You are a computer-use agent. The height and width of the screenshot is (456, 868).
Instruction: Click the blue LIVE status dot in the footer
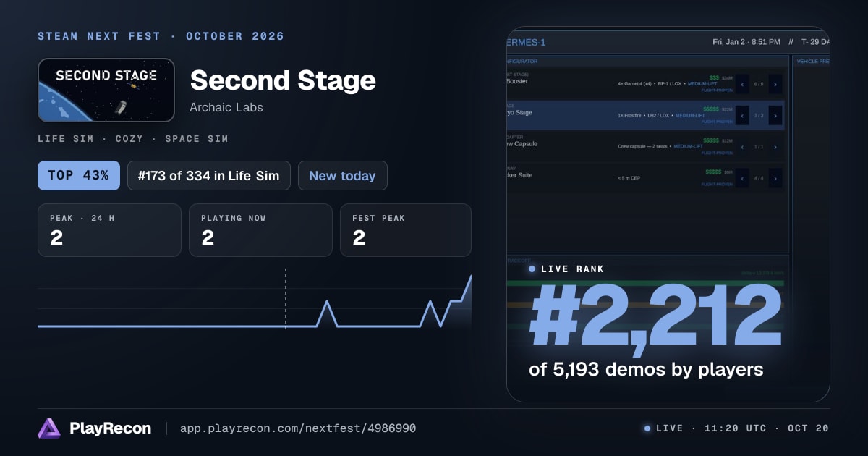pyautogui.click(x=647, y=428)
